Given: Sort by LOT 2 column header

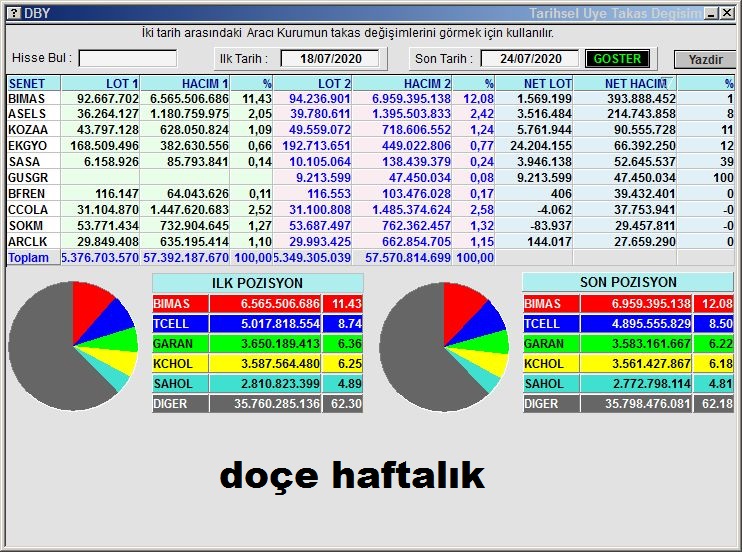Looking at the screenshot, I should [312, 83].
